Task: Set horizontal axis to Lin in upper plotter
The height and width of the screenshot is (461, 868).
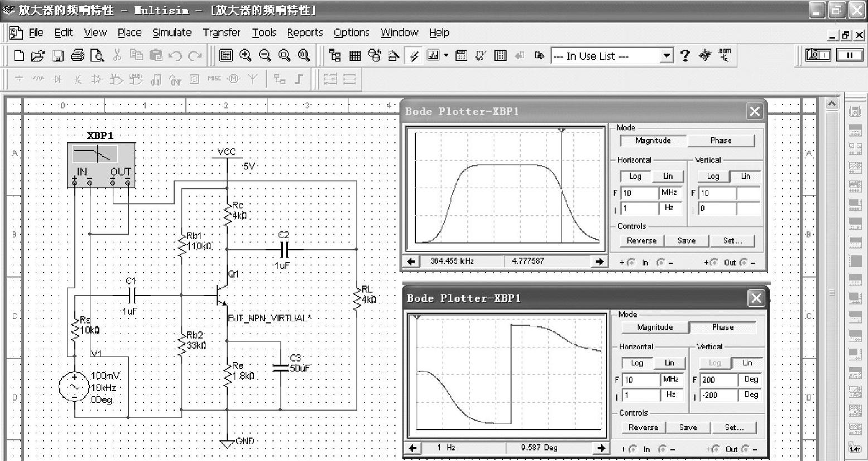Action: click(668, 176)
